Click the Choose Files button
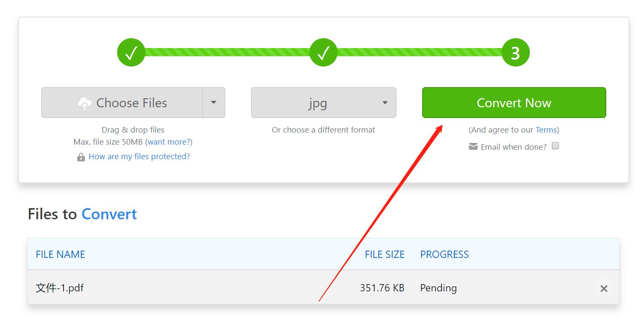The height and width of the screenshot is (336, 644). [122, 103]
